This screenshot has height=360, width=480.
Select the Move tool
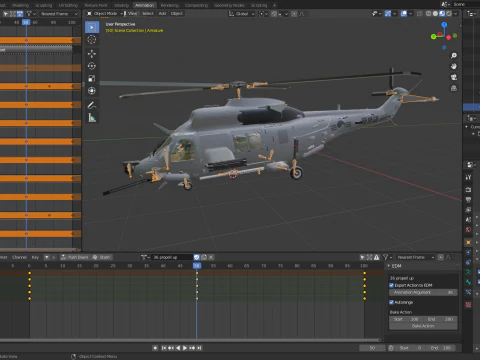click(x=92, y=54)
